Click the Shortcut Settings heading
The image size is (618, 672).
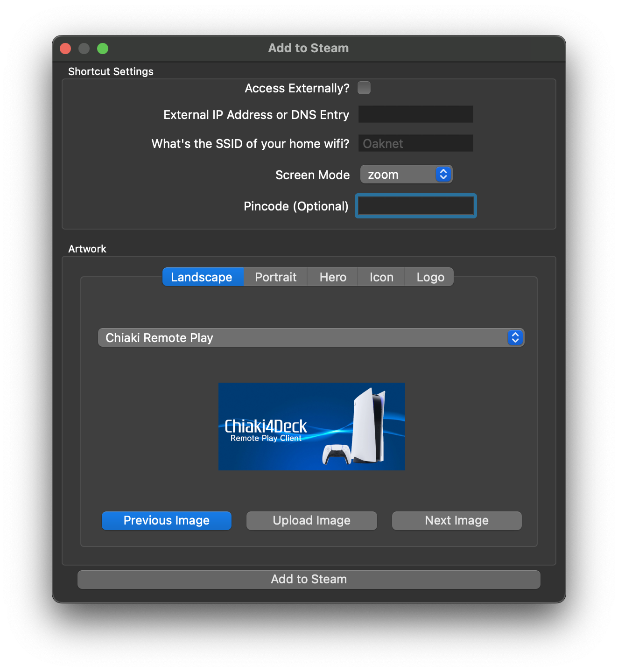coord(111,71)
